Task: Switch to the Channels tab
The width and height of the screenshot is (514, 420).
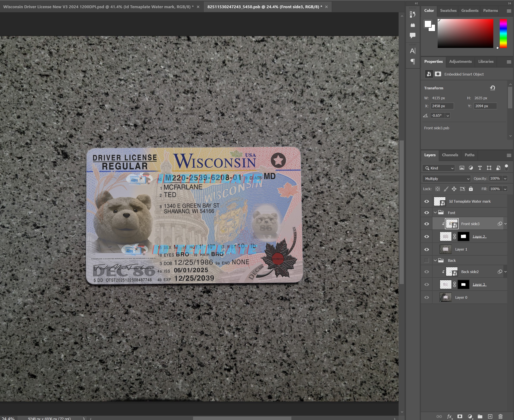Action: pyautogui.click(x=450, y=155)
